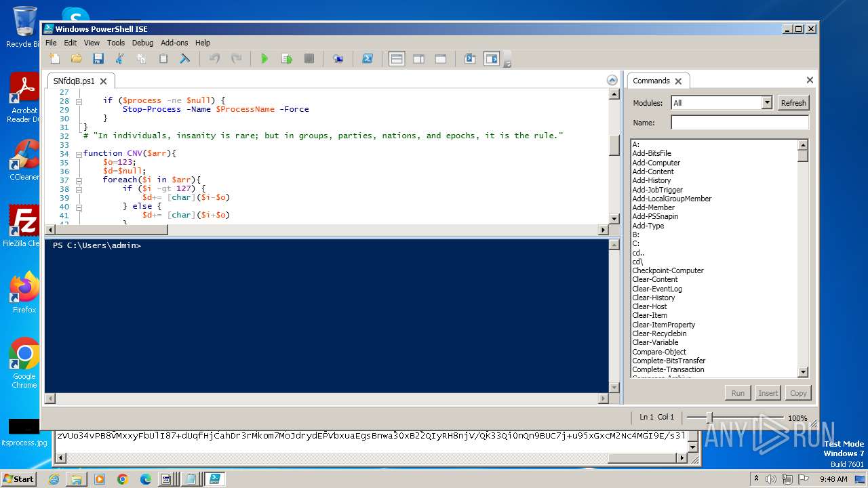This screenshot has width=868, height=488.
Task: Close the SNfdqB.ps1 tab
Action: [104, 81]
